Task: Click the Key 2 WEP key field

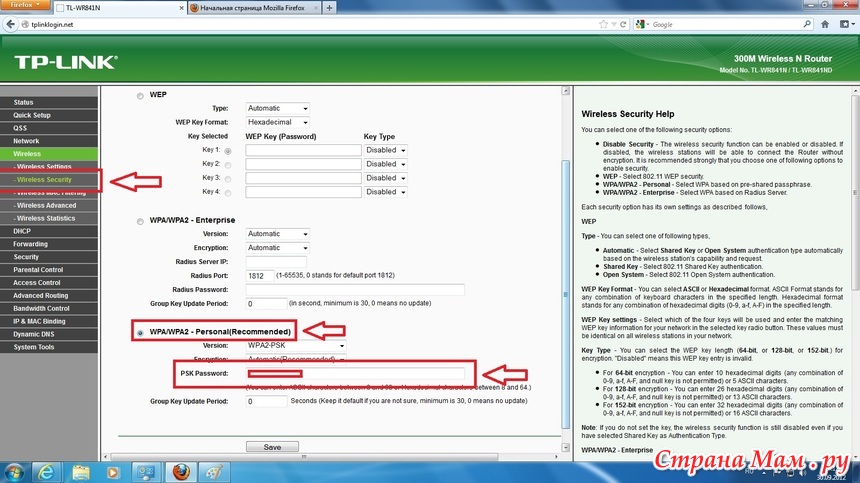Action: pyautogui.click(x=303, y=164)
